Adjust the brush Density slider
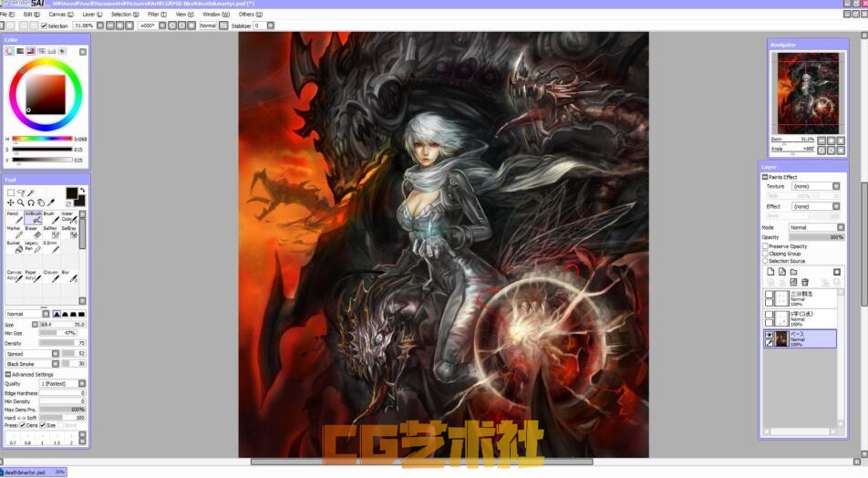868x478 pixels. click(x=62, y=343)
